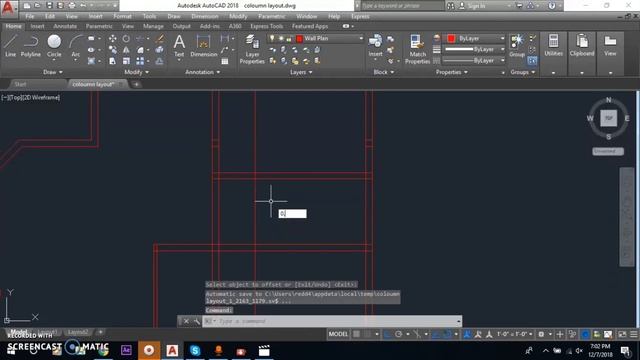Open the Format menu

122,16
